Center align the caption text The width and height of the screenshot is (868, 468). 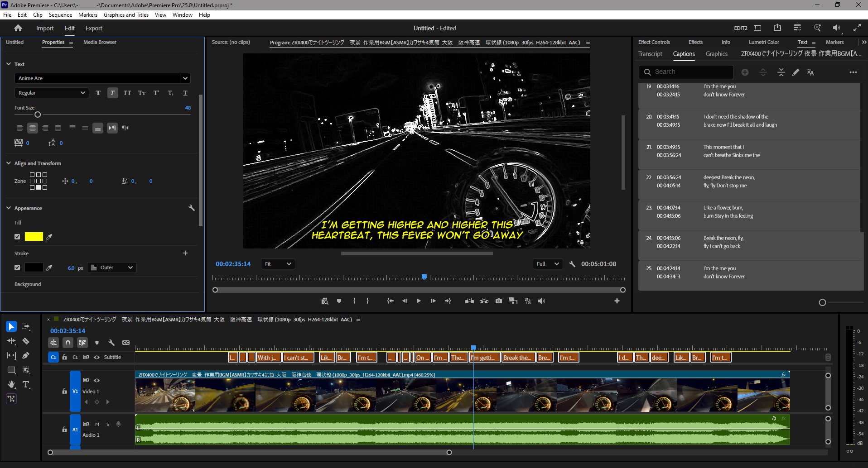point(33,128)
